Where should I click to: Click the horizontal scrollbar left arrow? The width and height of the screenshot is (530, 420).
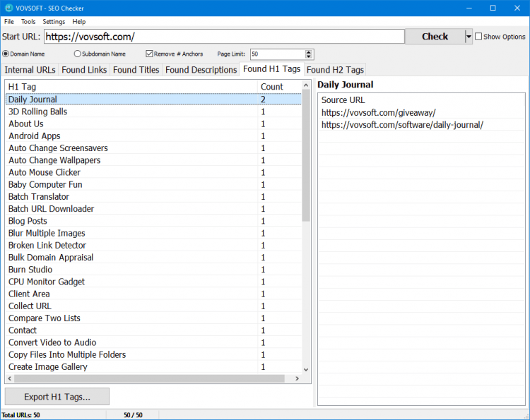[x=10, y=378]
